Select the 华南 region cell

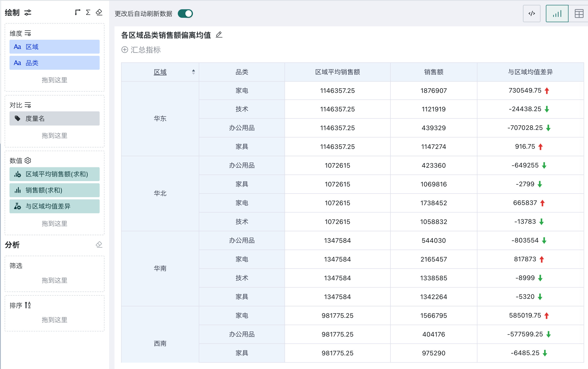(160, 268)
